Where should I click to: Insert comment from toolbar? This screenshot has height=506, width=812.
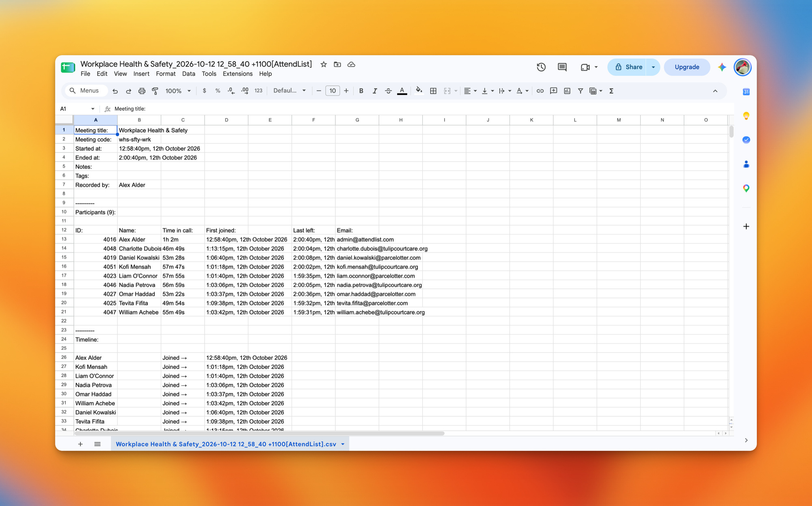[553, 91]
